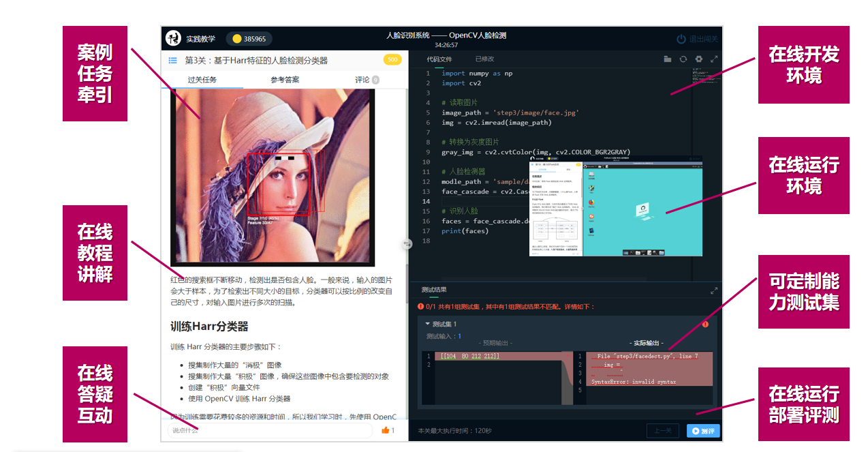The height and width of the screenshot is (452, 868).
Task: Click the task list icon beside 第3关
Action: pyautogui.click(x=173, y=60)
